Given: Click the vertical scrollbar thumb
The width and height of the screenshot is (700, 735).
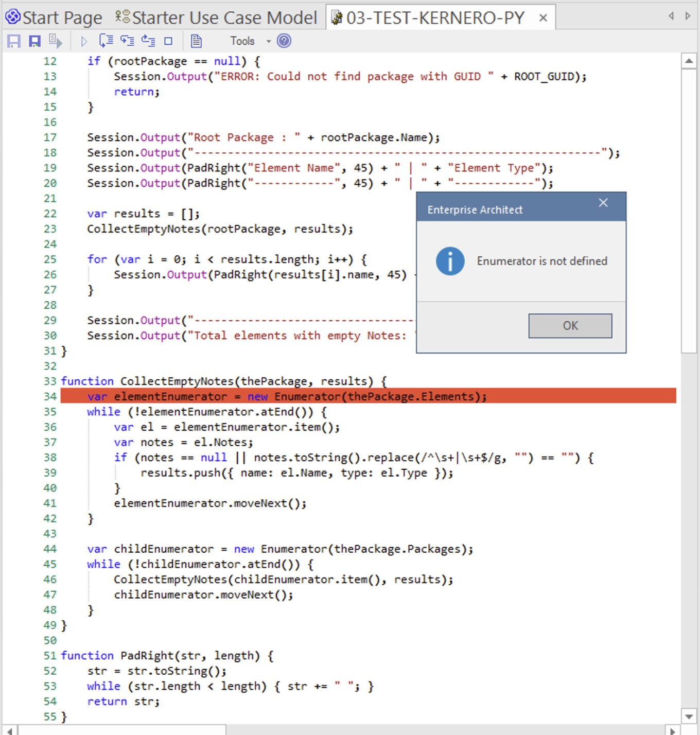Looking at the screenshot, I should pos(689,211).
